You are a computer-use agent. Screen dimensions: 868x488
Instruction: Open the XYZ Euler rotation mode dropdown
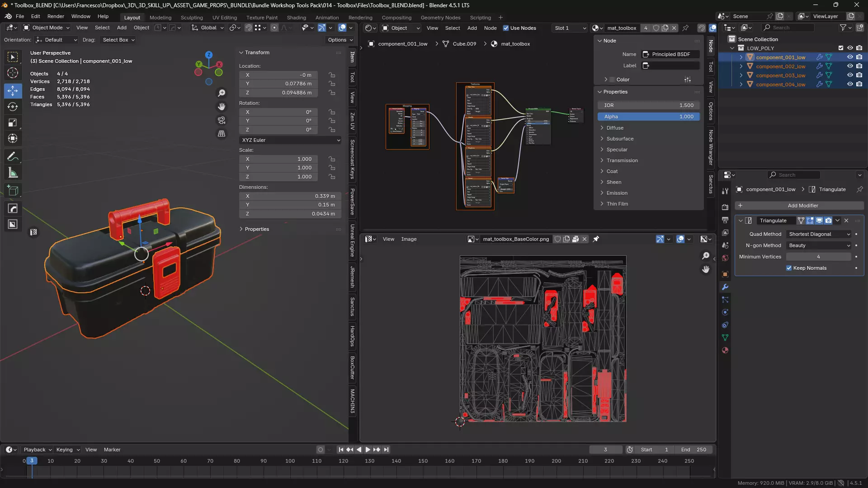[290, 140]
